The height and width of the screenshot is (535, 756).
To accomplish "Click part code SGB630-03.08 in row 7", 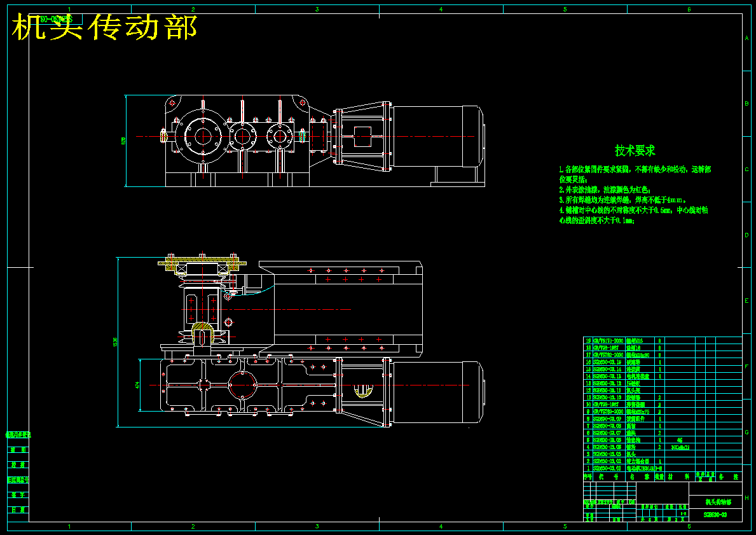I will tap(607, 426).
